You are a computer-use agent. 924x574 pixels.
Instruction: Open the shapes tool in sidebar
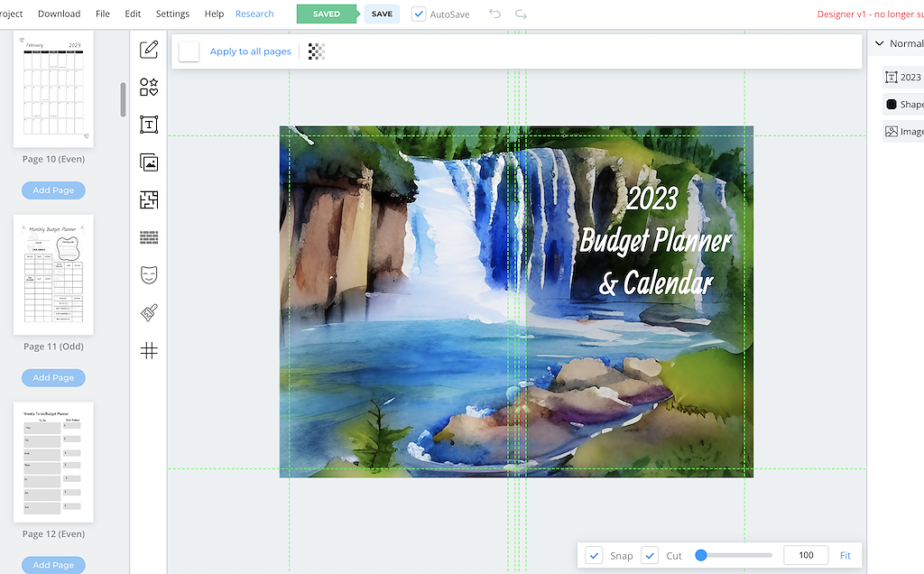[149, 87]
